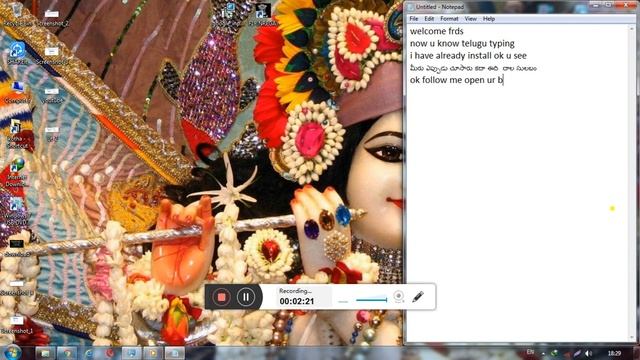Pause the screen recording
Image resolution: width=640 pixels, height=360 pixels.
pos(246,297)
